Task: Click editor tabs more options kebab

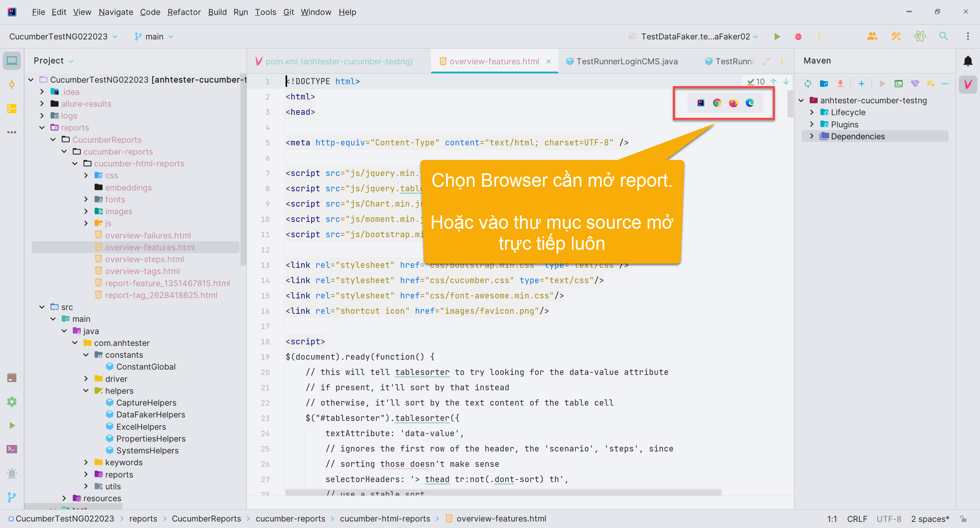Action: 782,62
